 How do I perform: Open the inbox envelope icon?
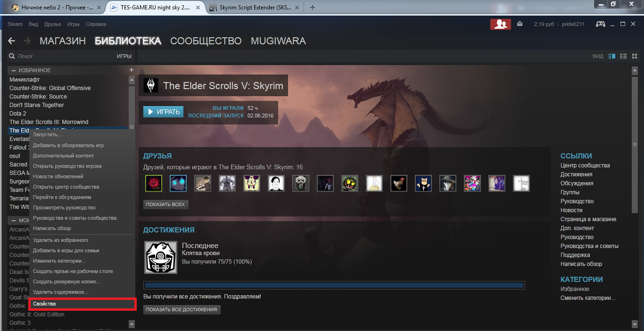(x=520, y=24)
